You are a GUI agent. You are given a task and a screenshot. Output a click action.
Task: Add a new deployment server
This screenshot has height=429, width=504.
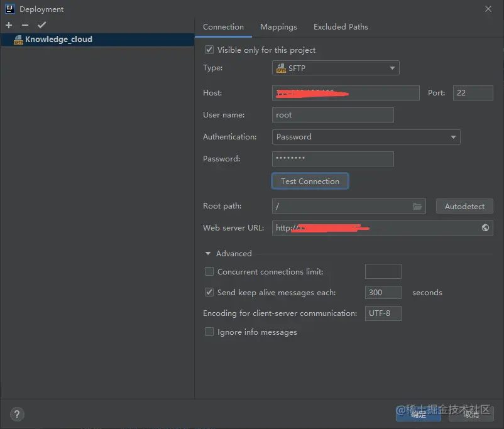(x=9, y=25)
